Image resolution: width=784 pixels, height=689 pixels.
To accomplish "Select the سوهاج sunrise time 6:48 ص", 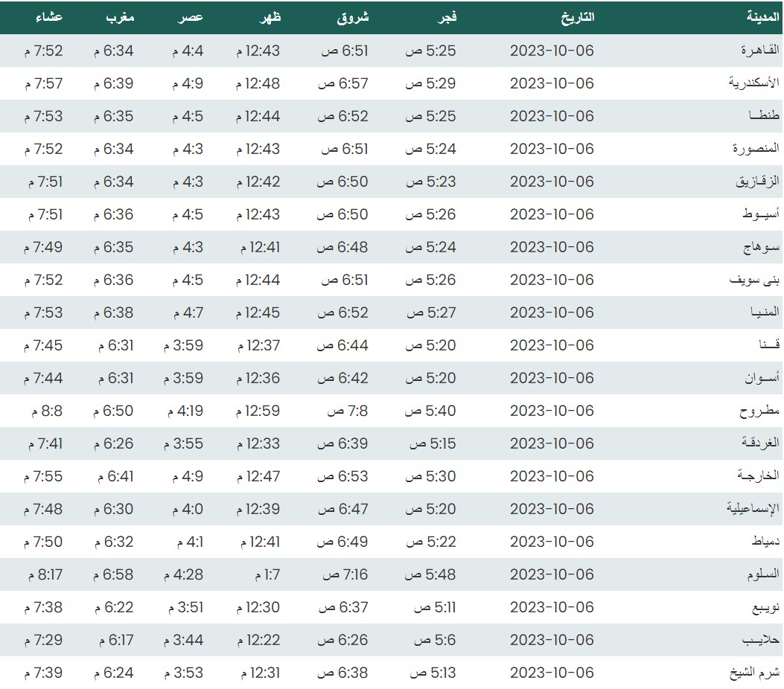I will [343, 247].
